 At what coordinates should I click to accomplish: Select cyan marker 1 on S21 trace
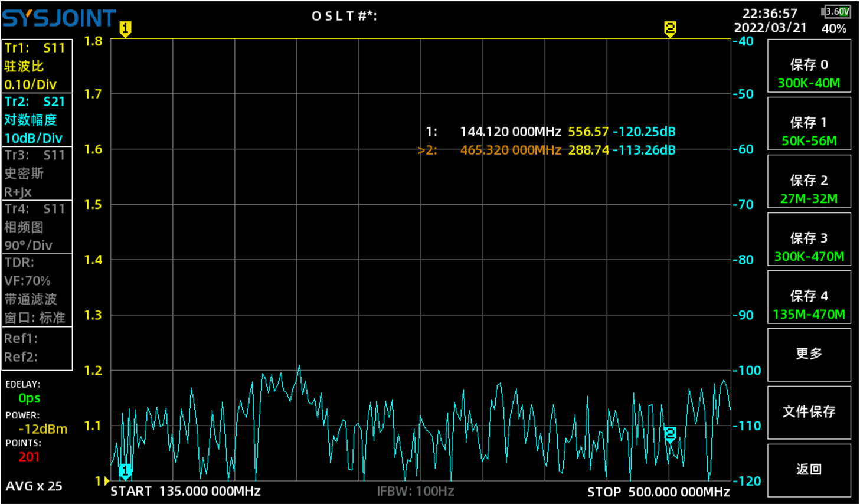(x=125, y=471)
